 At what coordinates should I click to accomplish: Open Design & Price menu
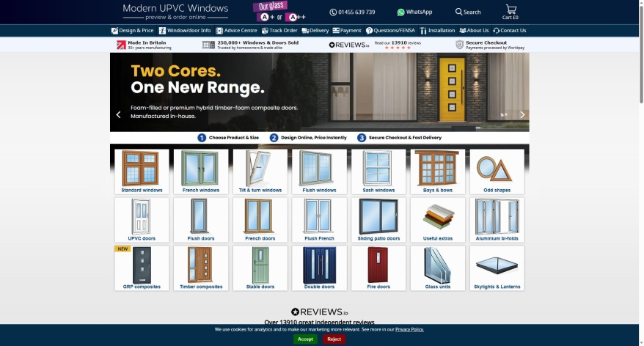132,30
